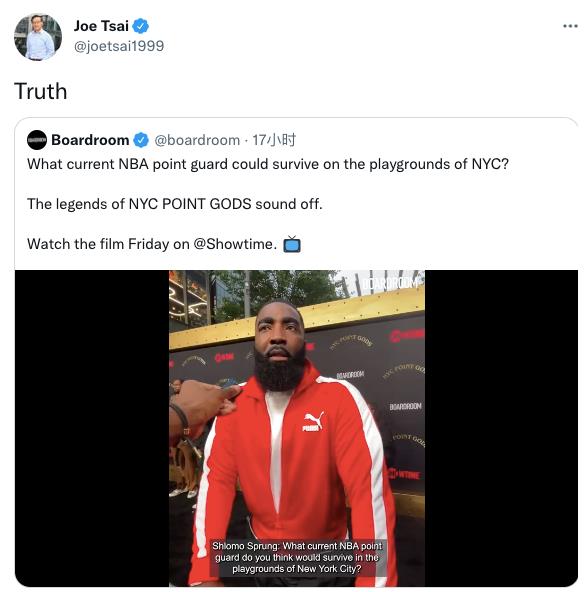Viewport: 588px width, 592px height.
Task: Click the quoted tweet's first text line
Action: 268,164
